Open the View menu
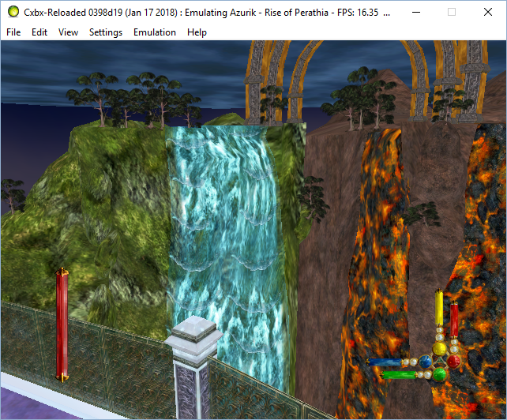 tap(68, 32)
